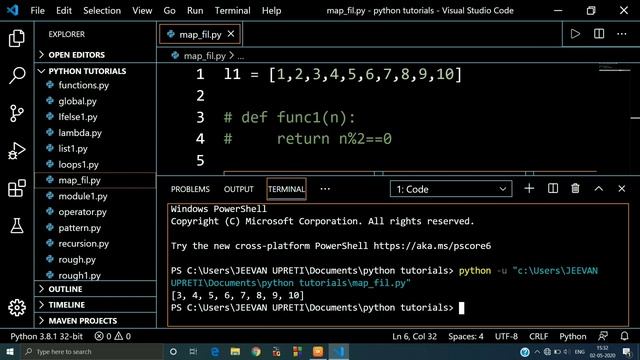
Task: Create a new terminal with plus icon
Action: pos(529,189)
